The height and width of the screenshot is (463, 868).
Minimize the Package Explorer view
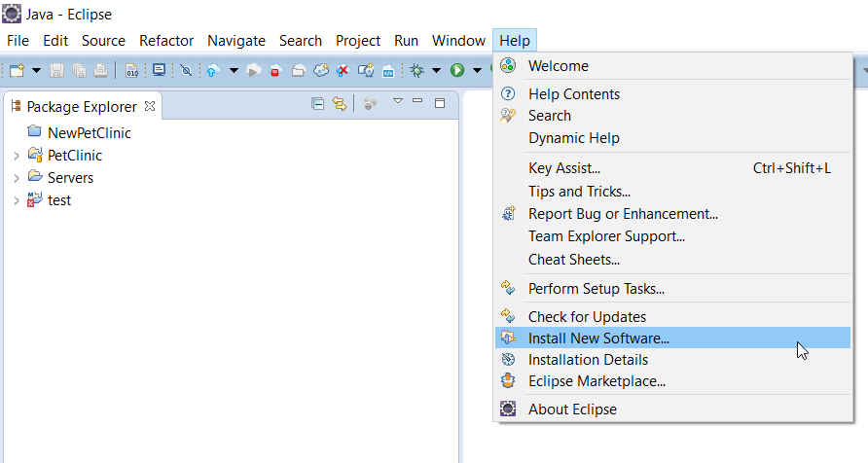click(x=417, y=101)
